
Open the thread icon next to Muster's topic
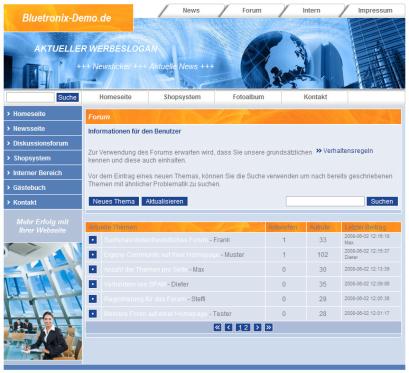(x=93, y=254)
